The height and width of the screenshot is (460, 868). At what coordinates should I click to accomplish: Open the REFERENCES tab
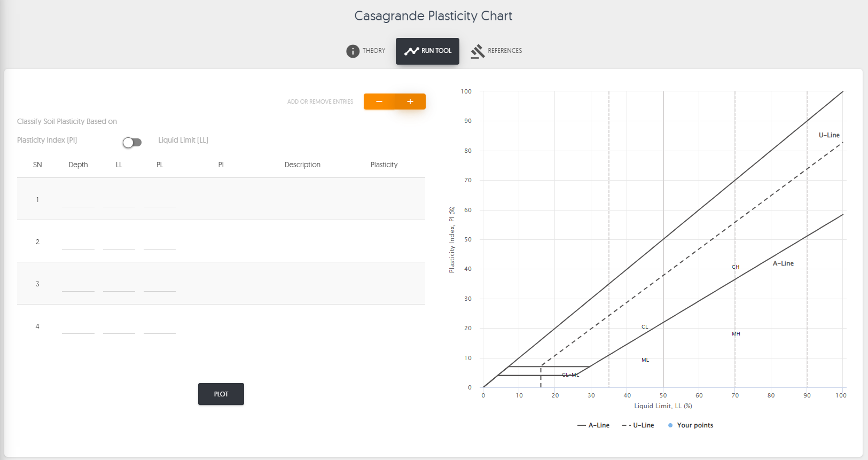pos(504,51)
